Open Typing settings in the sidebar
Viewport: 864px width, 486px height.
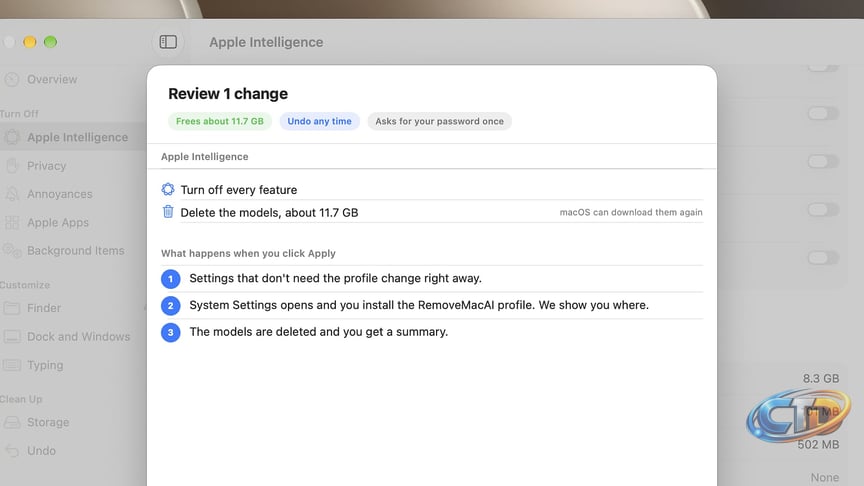click(34, 365)
